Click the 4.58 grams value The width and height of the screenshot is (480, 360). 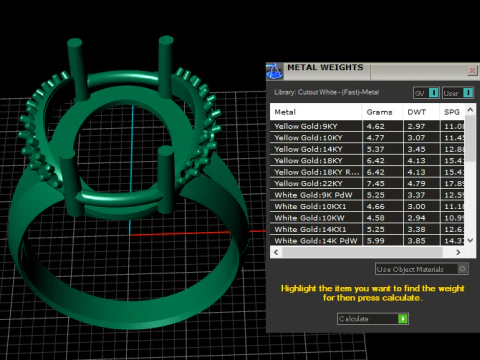pyautogui.click(x=376, y=218)
